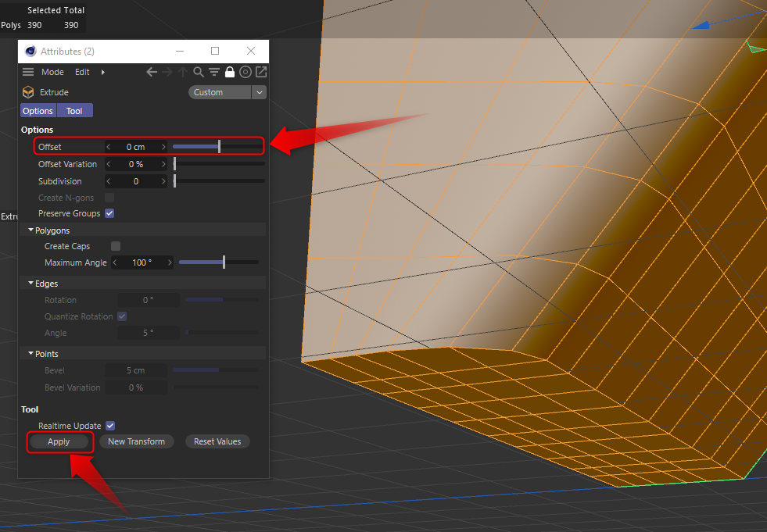Unlock the Attribute Manager padlock
This screenshot has width=767, height=532.
click(230, 72)
